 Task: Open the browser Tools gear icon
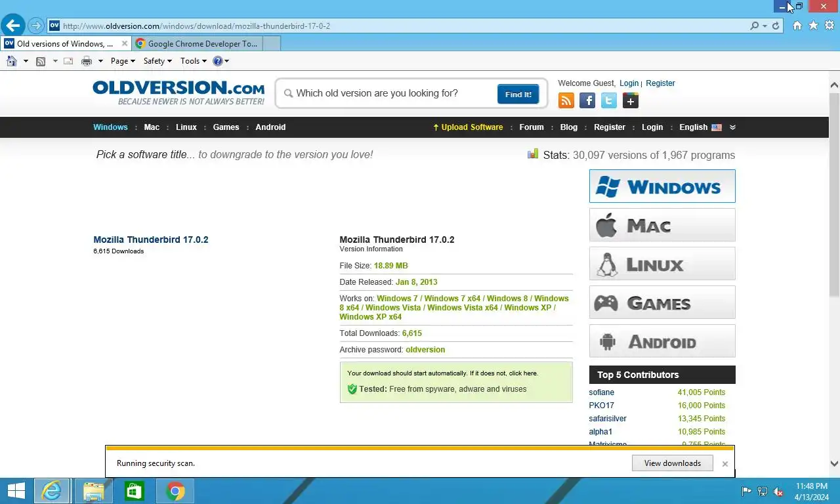(x=829, y=26)
